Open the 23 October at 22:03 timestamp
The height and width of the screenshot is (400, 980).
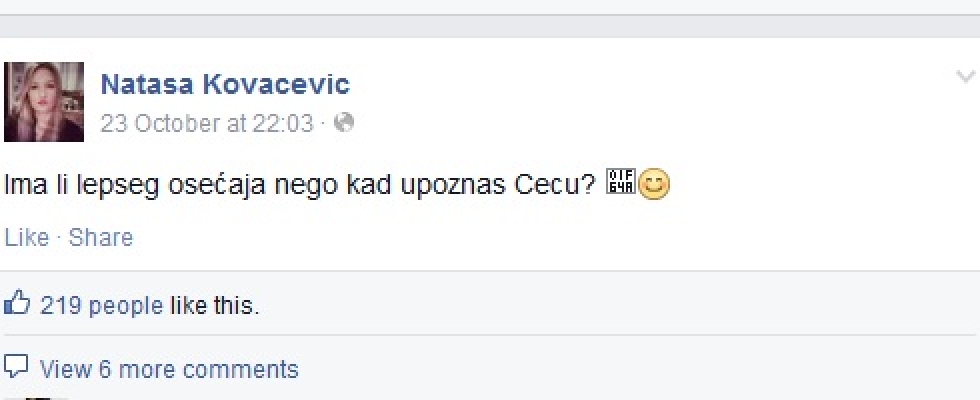pos(207,123)
